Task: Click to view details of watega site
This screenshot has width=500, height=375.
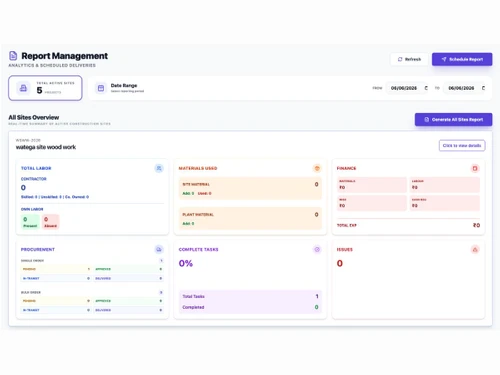Action: tap(462, 146)
